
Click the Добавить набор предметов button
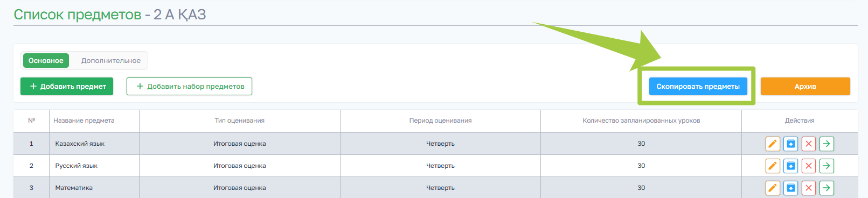pos(189,86)
